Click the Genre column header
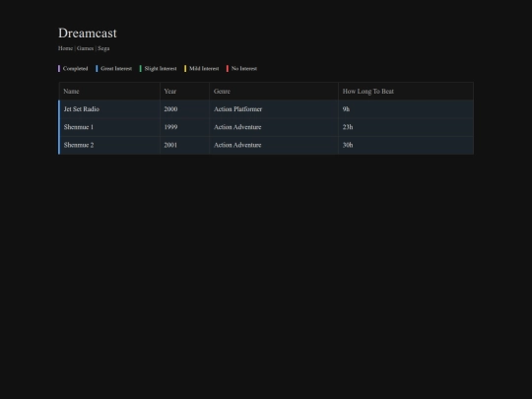532x399 pixels. click(274, 92)
